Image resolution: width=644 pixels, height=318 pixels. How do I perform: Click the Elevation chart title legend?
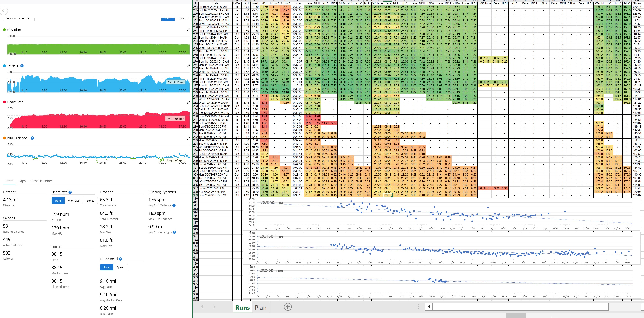(12, 30)
